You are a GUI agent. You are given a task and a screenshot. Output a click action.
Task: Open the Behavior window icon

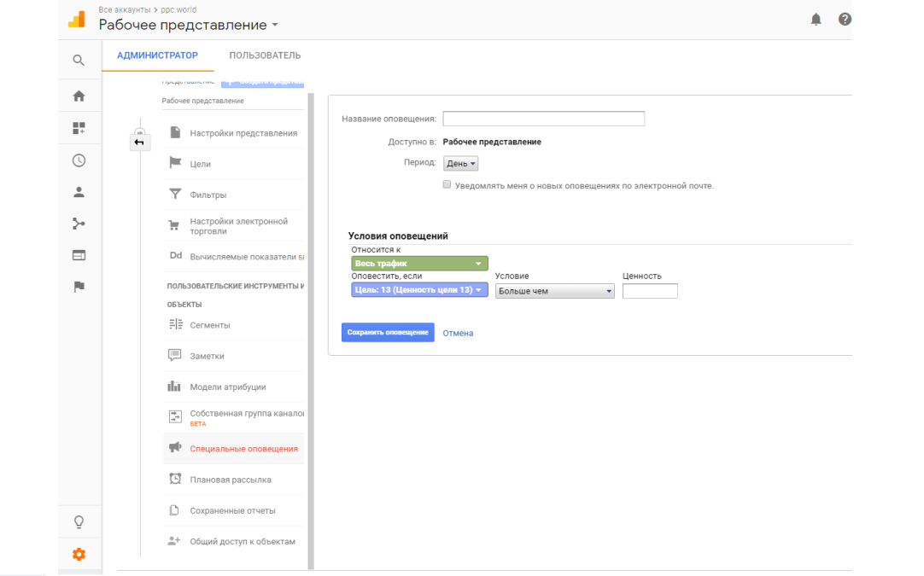[79, 255]
